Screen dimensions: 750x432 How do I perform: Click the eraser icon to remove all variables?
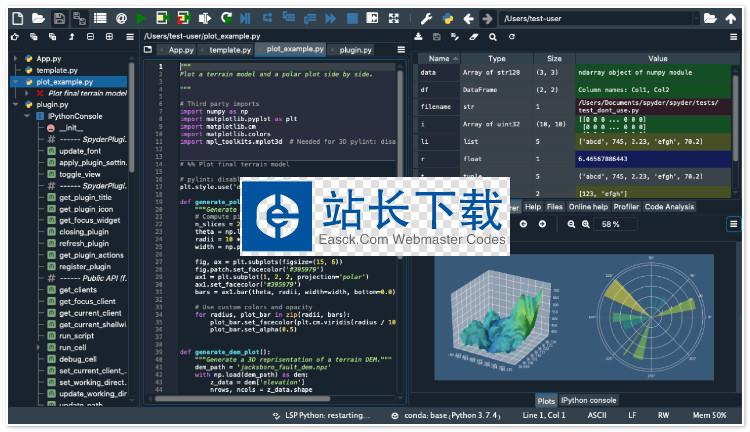pyautogui.click(x=474, y=37)
